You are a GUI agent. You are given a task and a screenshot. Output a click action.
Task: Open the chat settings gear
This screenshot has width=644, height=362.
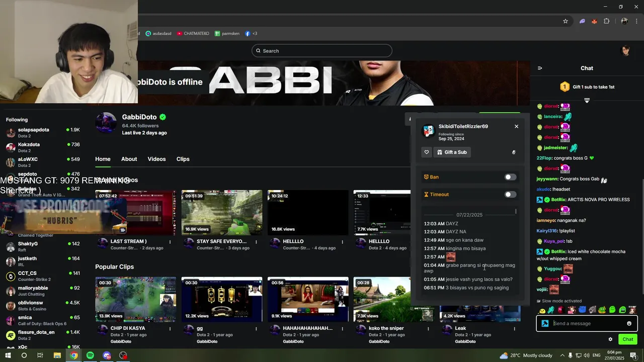[610, 339]
